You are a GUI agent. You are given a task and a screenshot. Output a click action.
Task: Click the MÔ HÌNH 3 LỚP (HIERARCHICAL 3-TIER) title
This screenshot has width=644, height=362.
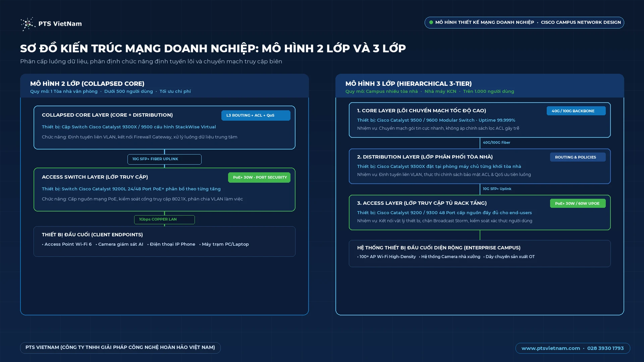point(409,84)
